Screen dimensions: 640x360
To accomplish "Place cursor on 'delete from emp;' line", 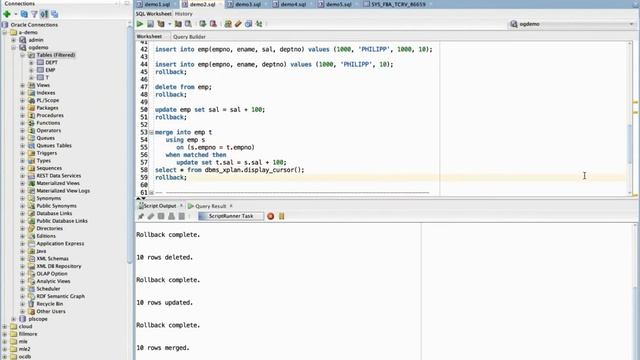I will click(x=183, y=87).
